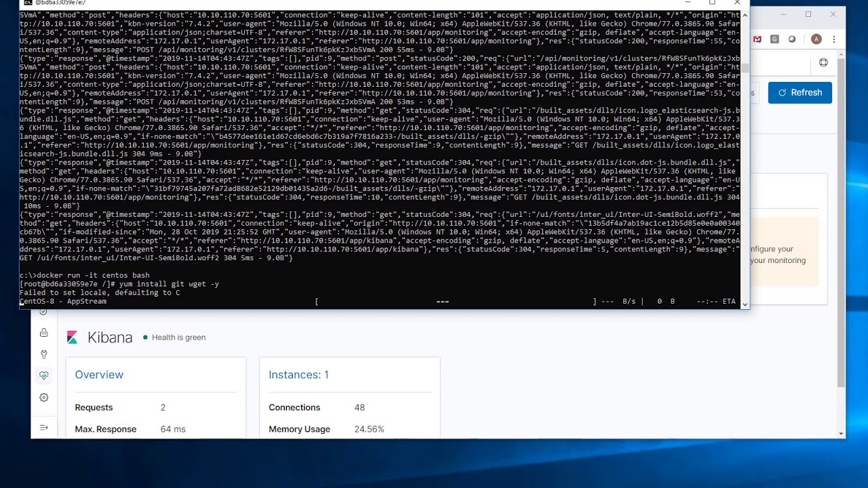This screenshot has height=488, width=868.
Task: Open Kibana Instances: 1 link
Action: coord(298,375)
